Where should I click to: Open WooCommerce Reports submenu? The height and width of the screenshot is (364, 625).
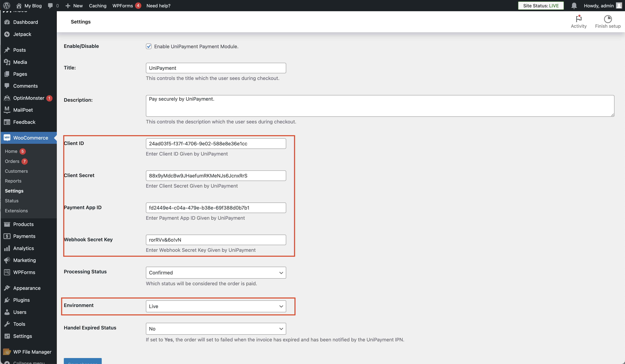tap(13, 181)
